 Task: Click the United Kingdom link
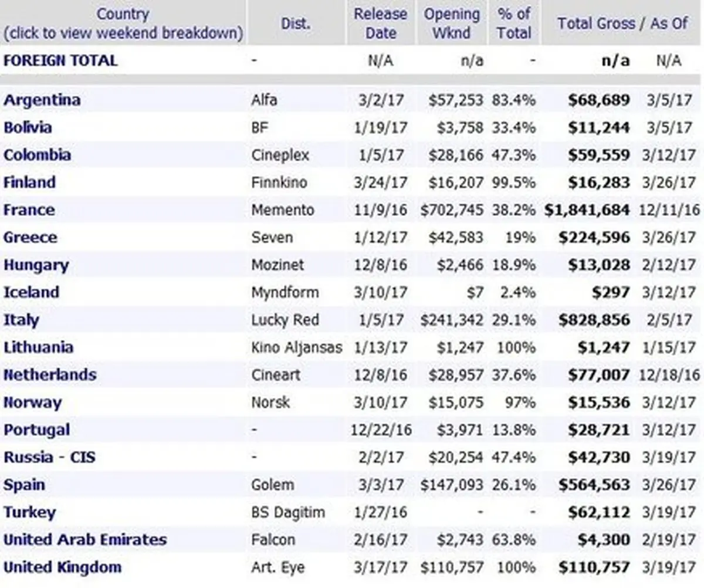tap(62, 567)
